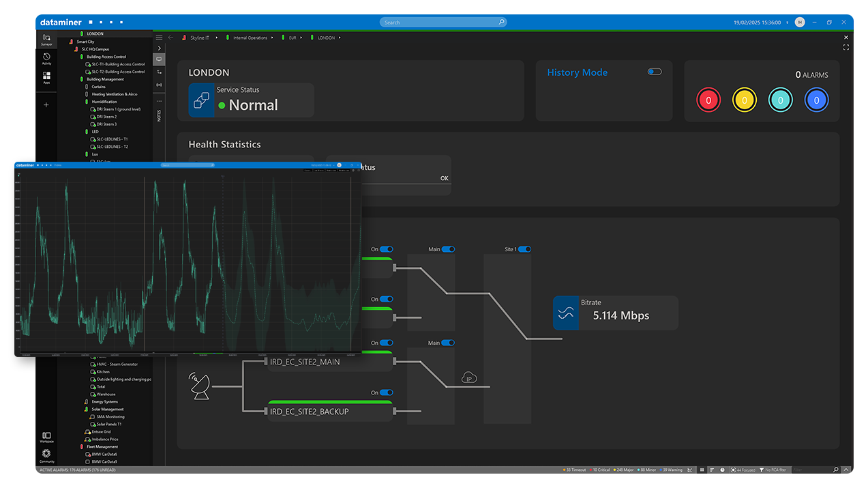This screenshot has width=868, height=488.
Task: Toggle On switch above IRD_EC_SITE2_BACKUP
Action: point(387,392)
